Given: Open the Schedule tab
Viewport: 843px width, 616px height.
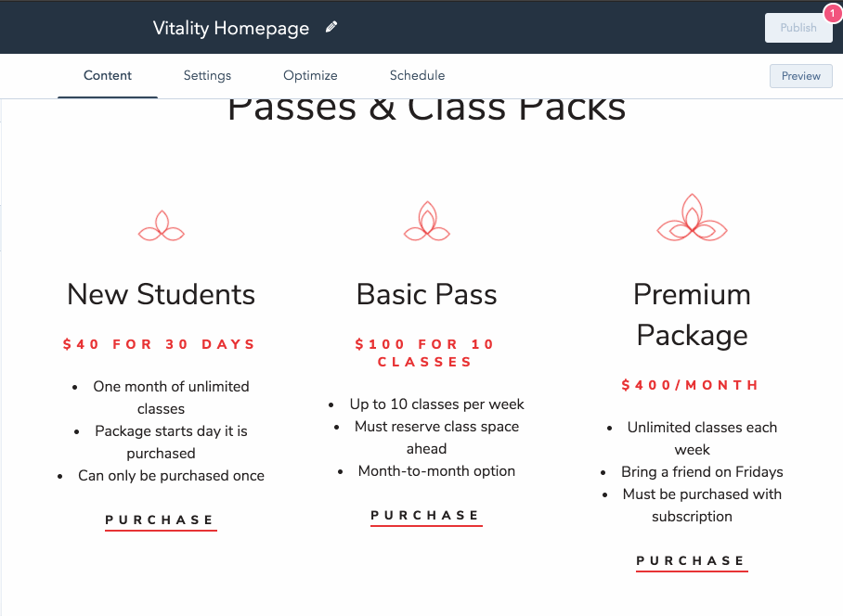Looking at the screenshot, I should pos(417,76).
